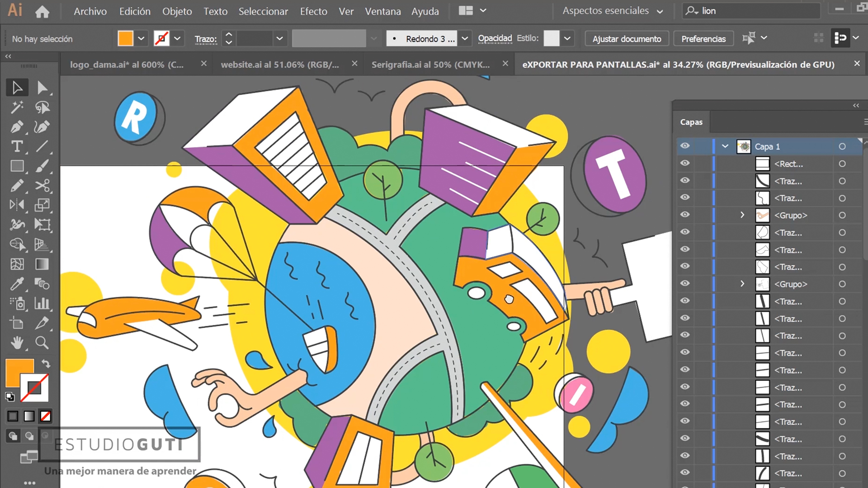Swap fill and stroke colors arrow

[x=46, y=364]
